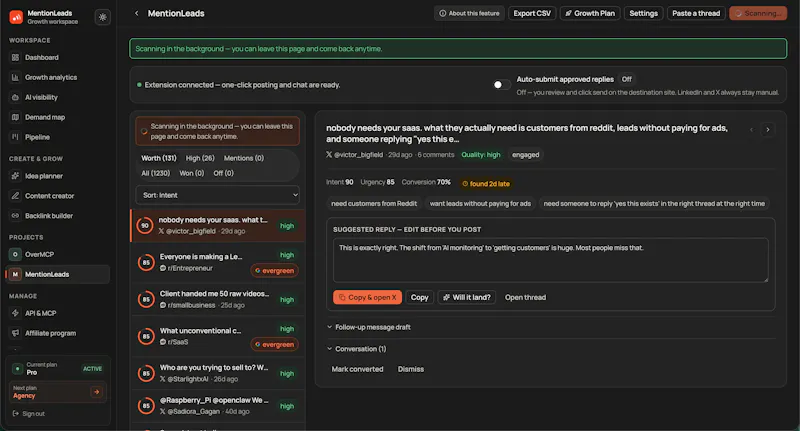Click the MentionLeads logo icon in sidebar header

coord(16,17)
